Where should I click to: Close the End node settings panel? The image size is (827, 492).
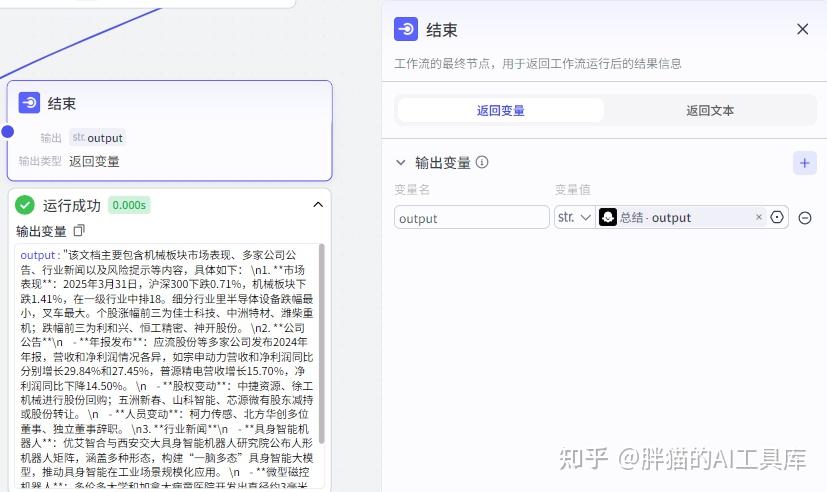(802, 29)
